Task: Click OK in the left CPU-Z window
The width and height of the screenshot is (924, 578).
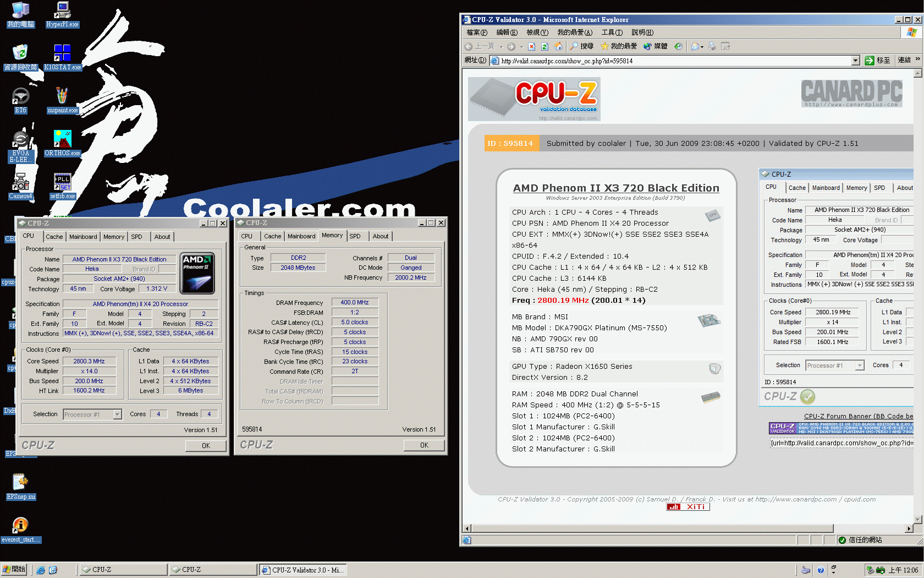Action: 206,446
